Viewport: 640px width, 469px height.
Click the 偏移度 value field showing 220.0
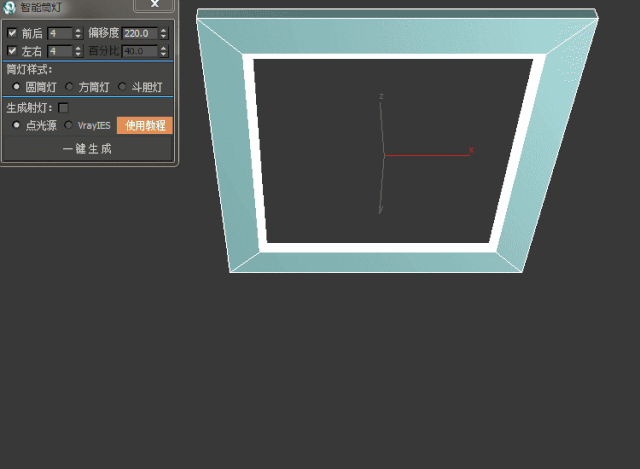pyautogui.click(x=140, y=33)
